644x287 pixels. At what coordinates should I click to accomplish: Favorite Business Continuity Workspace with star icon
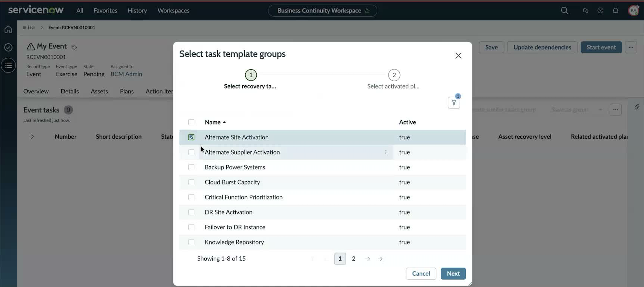pos(367,11)
